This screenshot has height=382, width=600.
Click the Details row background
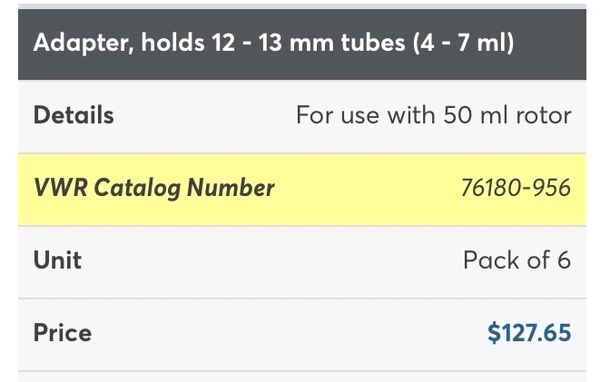click(302, 117)
